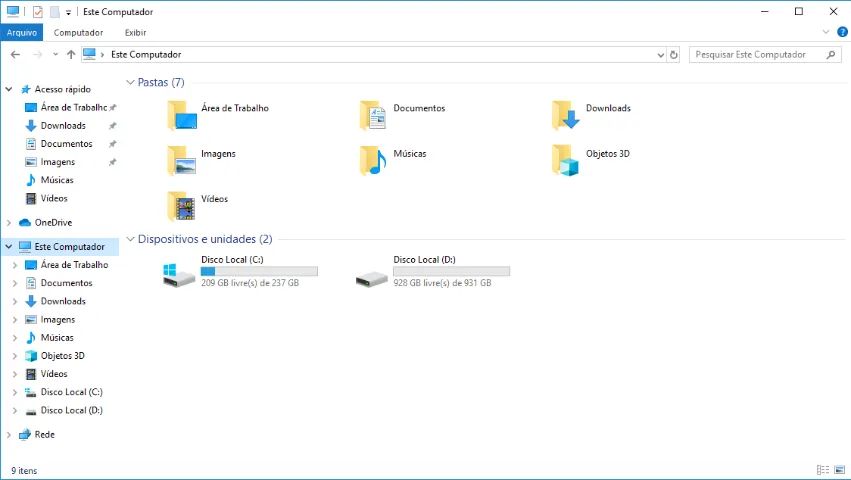Open the help question mark icon
The image size is (851, 480).
[x=839, y=32]
